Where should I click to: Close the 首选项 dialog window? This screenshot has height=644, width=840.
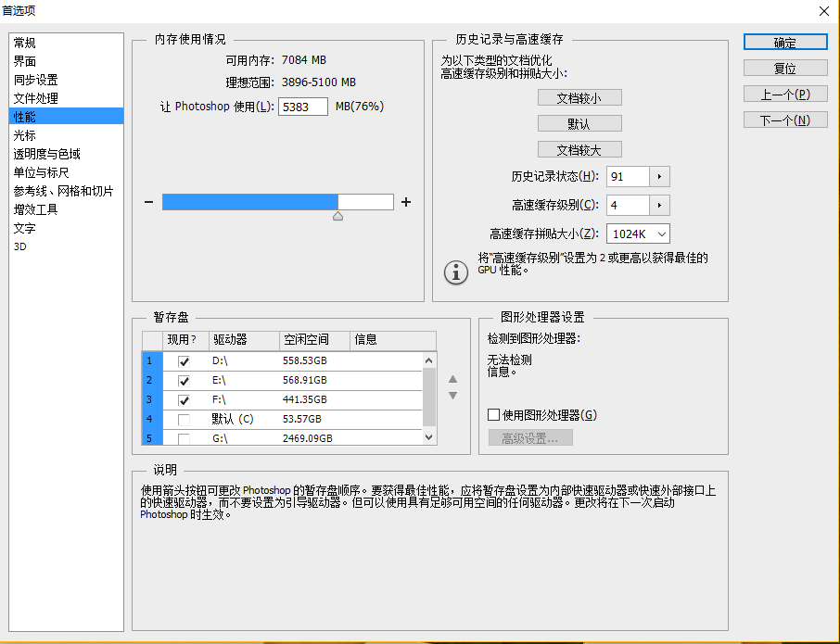tap(824, 11)
